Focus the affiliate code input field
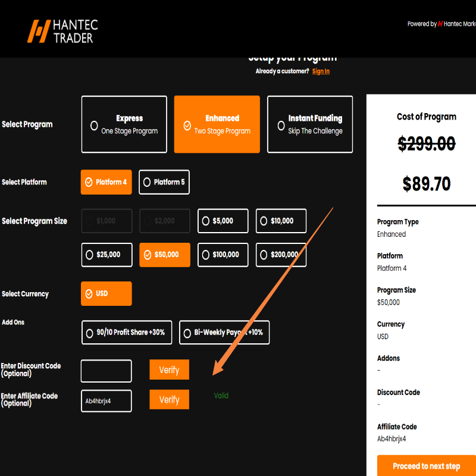 coord(107,401)
